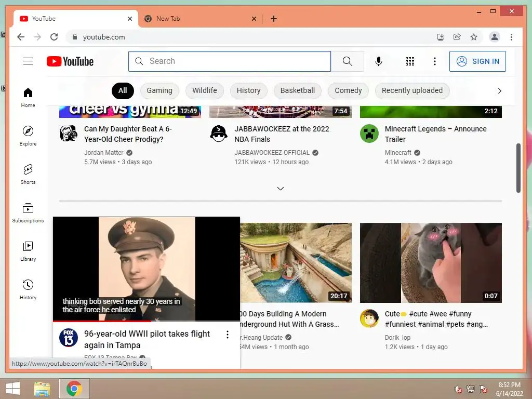Click the share page icon in the address bar
The height and width of the screenshot is (399, 532).
point(457,37)
